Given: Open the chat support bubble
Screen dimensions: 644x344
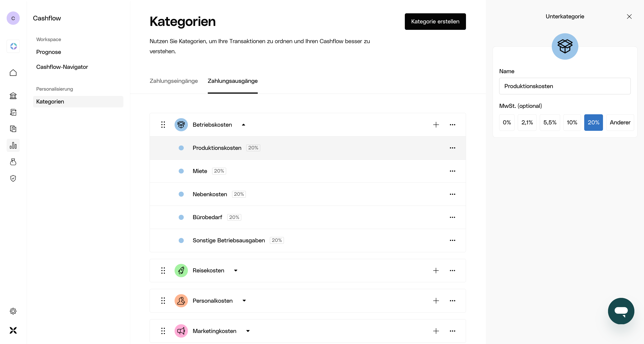Looking at the screenshot, I should 621,311.
